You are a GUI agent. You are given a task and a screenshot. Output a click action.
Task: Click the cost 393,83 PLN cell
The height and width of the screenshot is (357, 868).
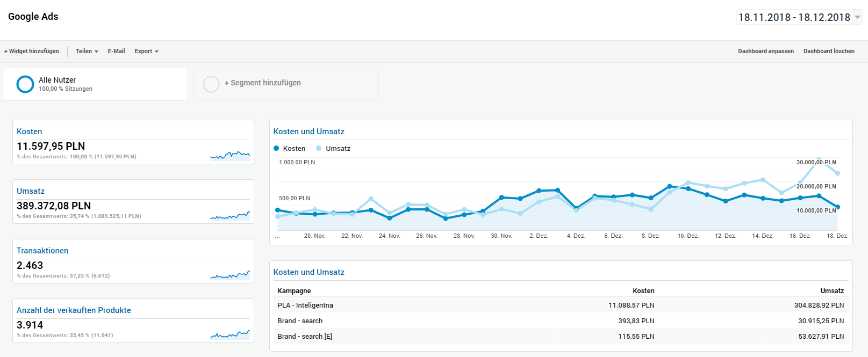coord(636,321)
